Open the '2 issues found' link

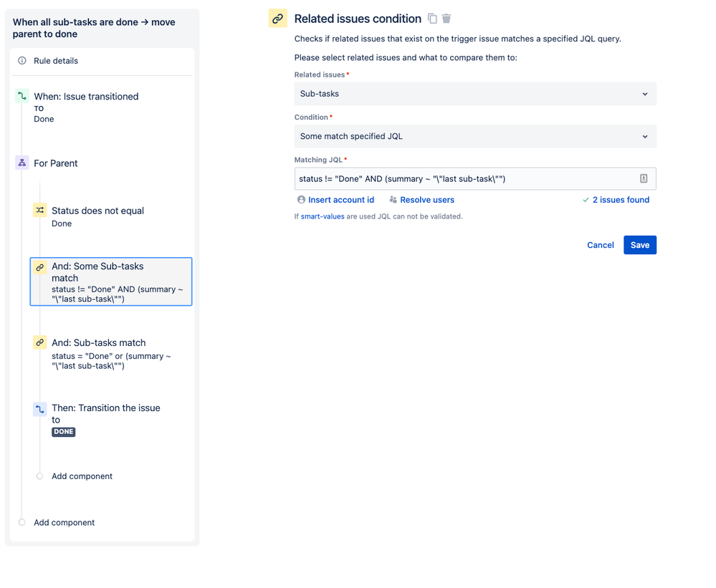pos(621,200)
